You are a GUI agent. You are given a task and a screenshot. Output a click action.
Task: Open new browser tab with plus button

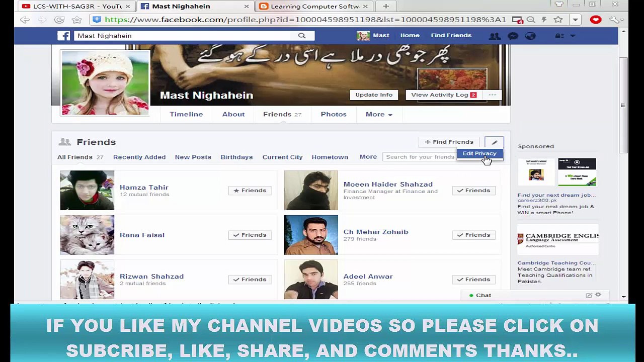386,6
